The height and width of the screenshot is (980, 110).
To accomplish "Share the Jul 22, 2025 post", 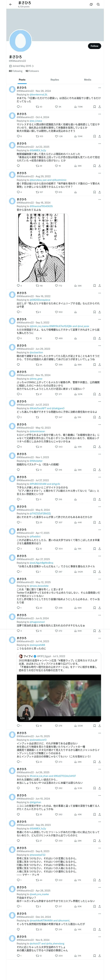I will pos(99,166).
